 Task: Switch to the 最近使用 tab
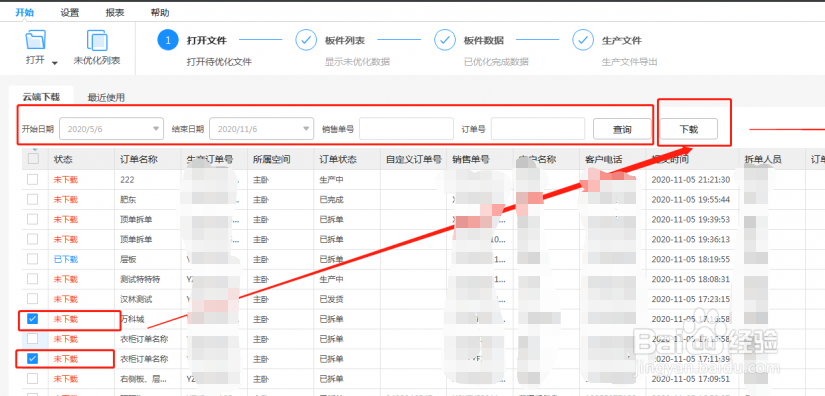(x=106, y=97)
